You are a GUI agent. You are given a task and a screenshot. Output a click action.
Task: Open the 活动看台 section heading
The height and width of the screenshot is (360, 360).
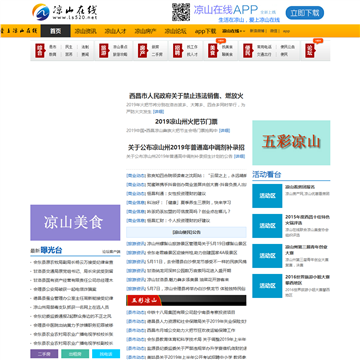pos(267,174)
